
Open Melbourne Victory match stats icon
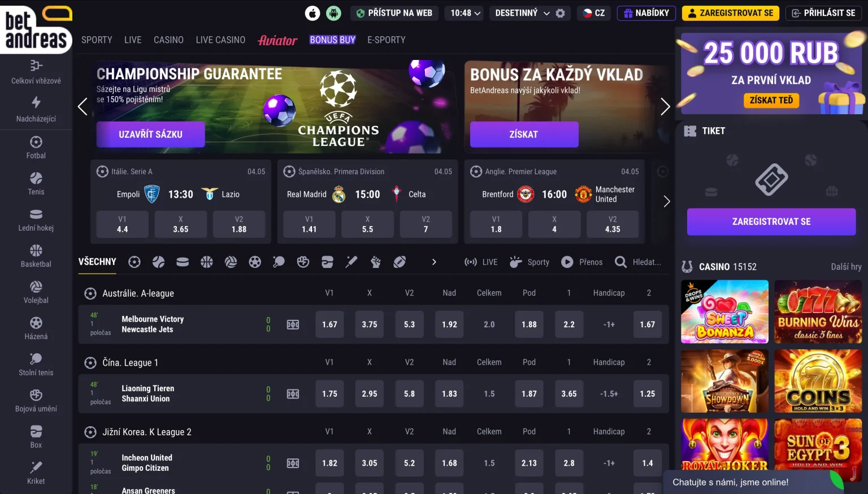coord(293,324)
